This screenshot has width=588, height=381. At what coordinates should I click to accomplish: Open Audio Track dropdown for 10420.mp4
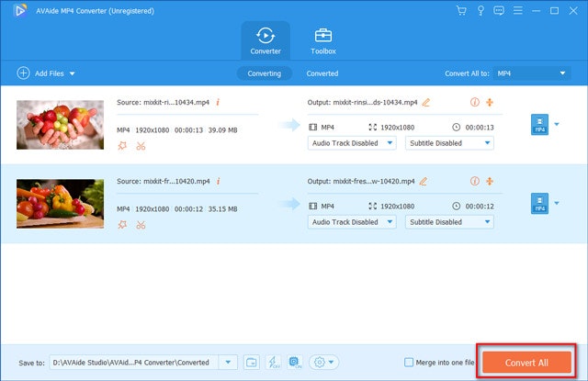(x=352, y=222)
